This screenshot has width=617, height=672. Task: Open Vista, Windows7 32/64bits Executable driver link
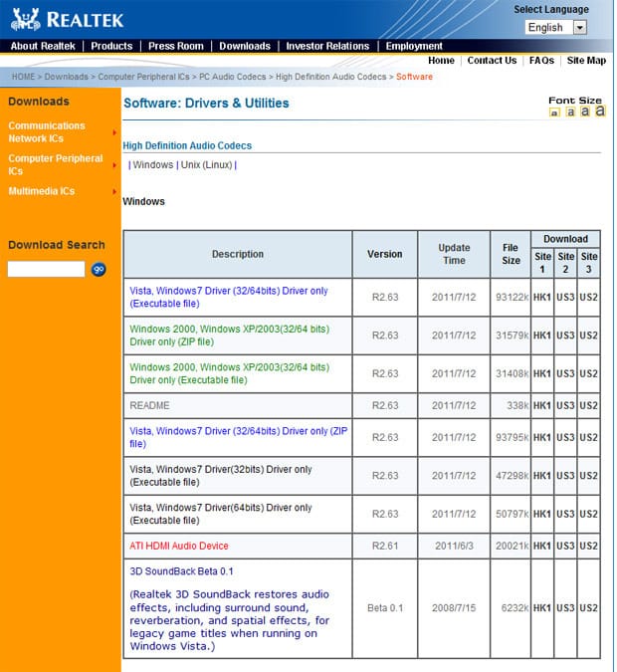(x=228, y=297)
